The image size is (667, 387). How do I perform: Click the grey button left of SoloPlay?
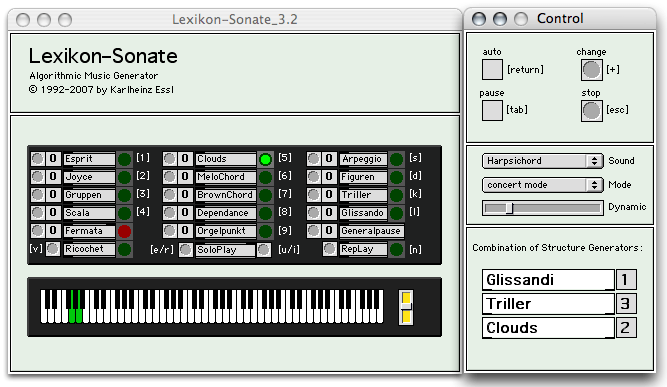click(185, 250)
